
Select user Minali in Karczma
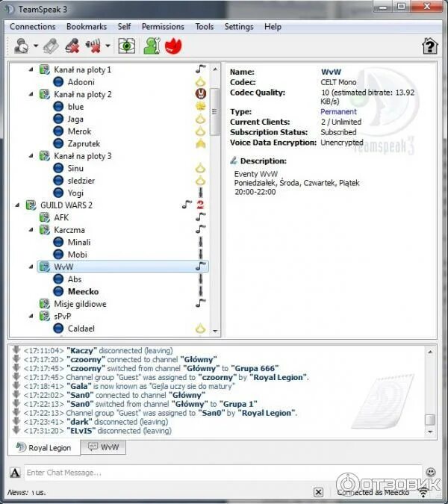pyautogui.click(x=79, y=243)
